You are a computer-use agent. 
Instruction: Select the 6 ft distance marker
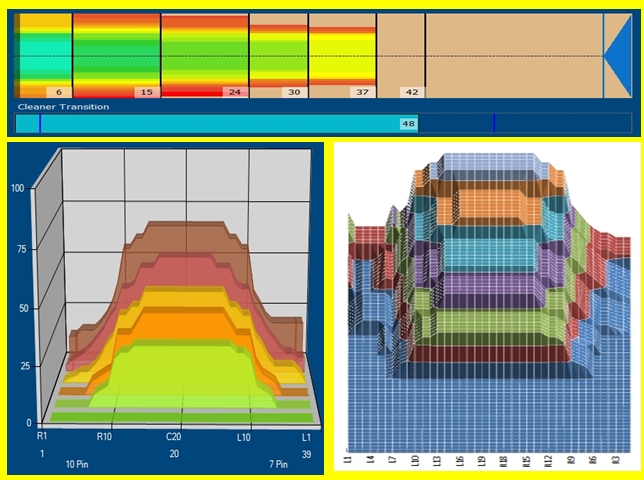tap(59, 91)
